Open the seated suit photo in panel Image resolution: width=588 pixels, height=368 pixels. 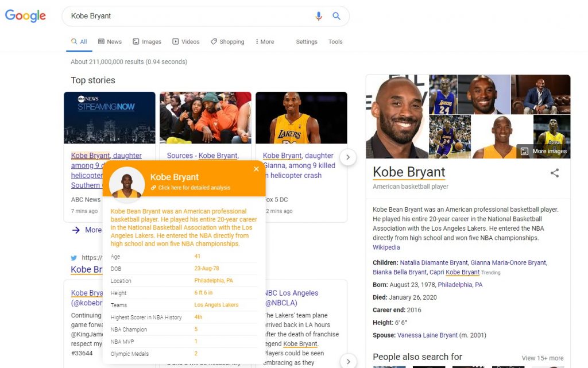pos(541,94)
